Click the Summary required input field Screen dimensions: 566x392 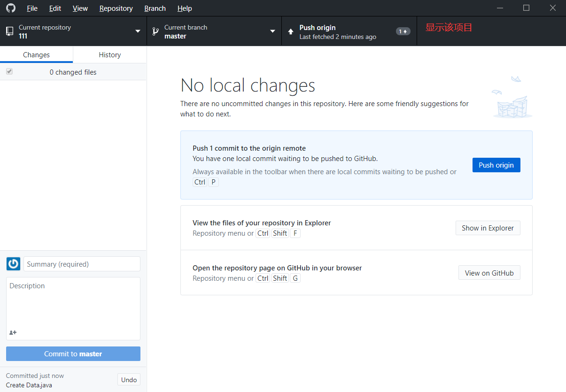[x=81, y=264]
